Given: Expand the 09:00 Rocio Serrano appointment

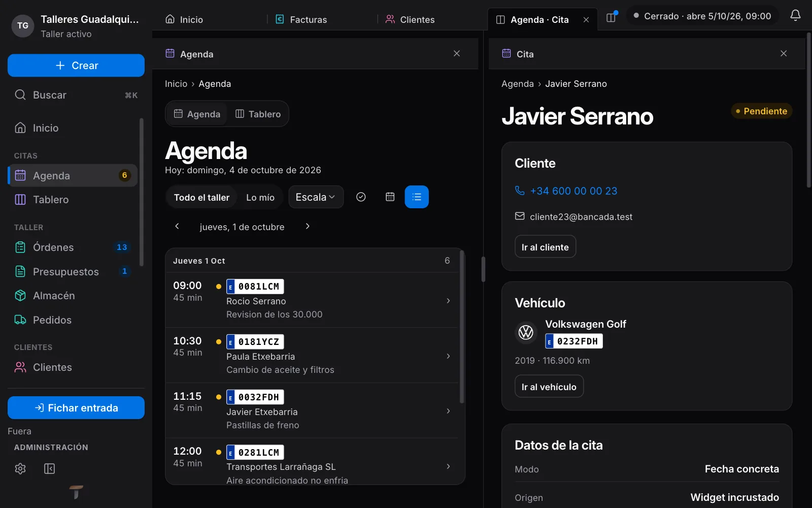Looking at the screenshot, I should click(x=312, y=300).
